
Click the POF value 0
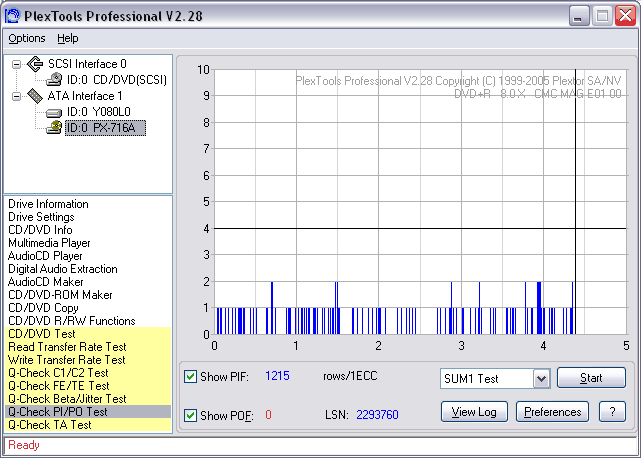coord(268,415)
